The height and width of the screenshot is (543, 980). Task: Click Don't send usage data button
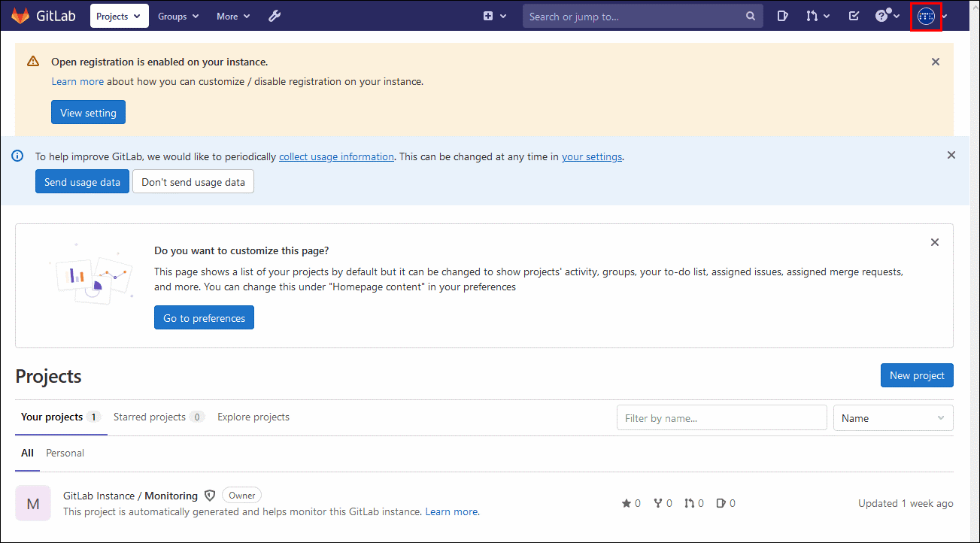coord(193,182)
